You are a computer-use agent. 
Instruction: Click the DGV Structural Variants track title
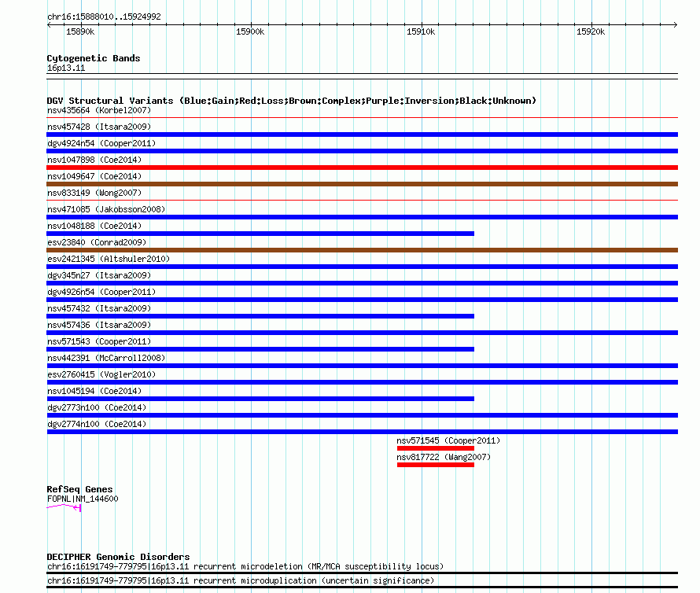coord(291,101)
